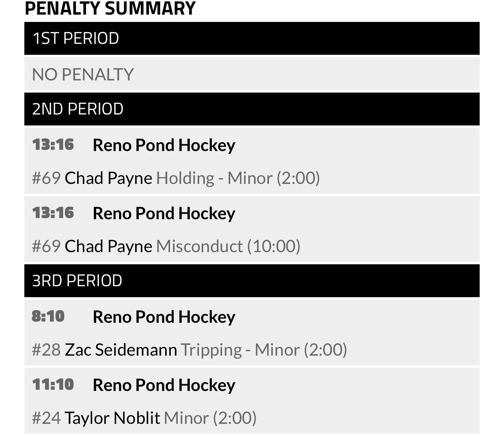Select the 1ST PERIOD header bar
This screenshot has height=434, width=504.
click(252, 39)
